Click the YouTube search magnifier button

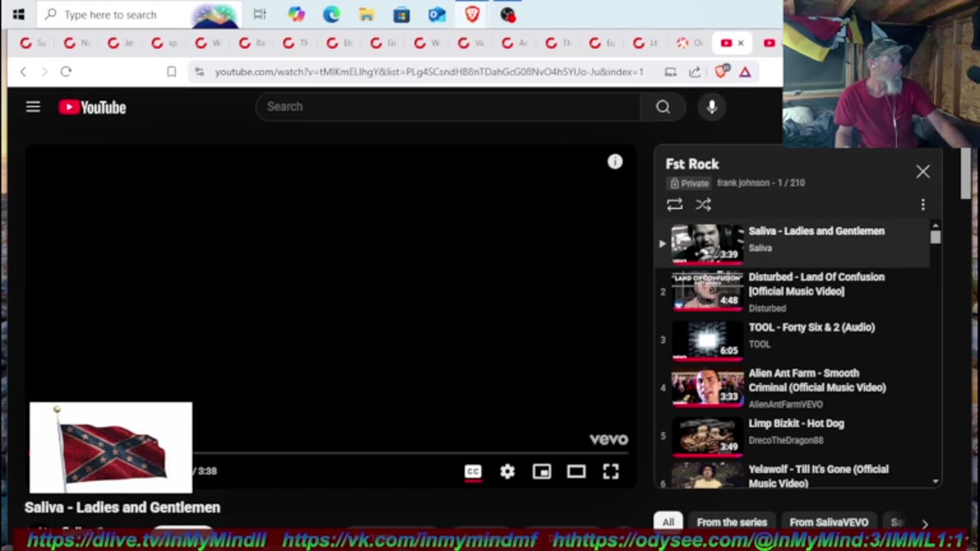[663, 107]
